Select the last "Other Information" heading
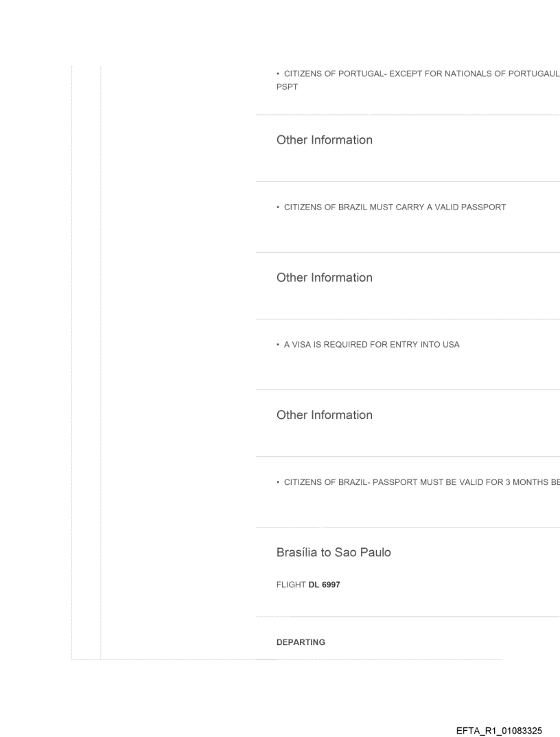 point(324,415)
